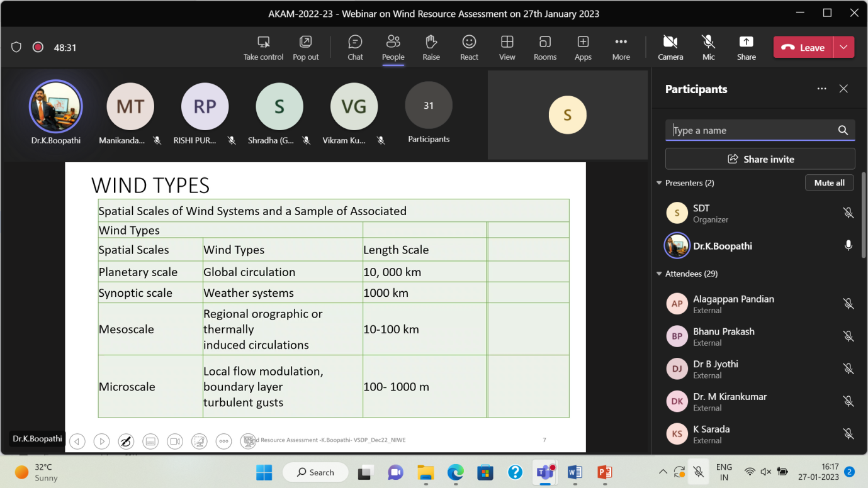Share your screen with Share button
The height and width of the screenshot is (488, 868).
[x=746, y=47]
